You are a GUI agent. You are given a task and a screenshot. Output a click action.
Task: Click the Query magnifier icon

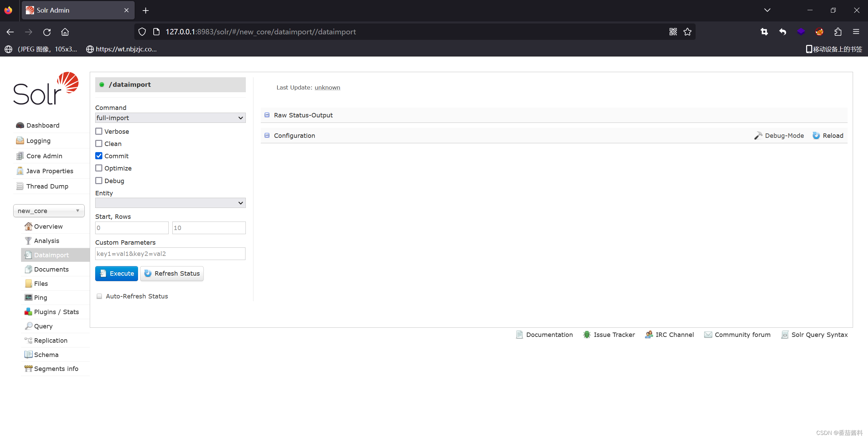29,326
